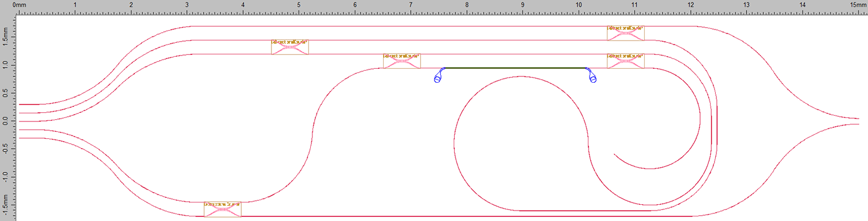Select the DirectionalCoupler just right of the green segment
This screenshot has height=221, width=868.
coord(626,61)
